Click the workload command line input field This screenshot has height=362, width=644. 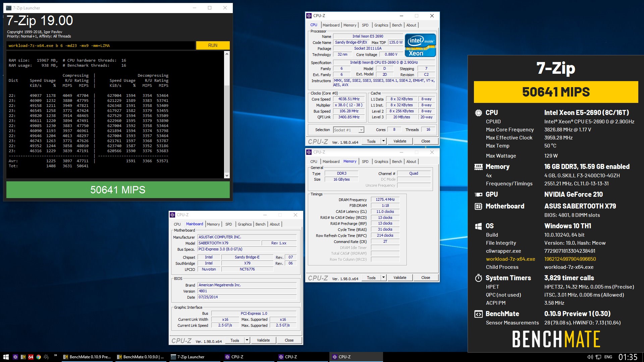click(x=100, y=46)
